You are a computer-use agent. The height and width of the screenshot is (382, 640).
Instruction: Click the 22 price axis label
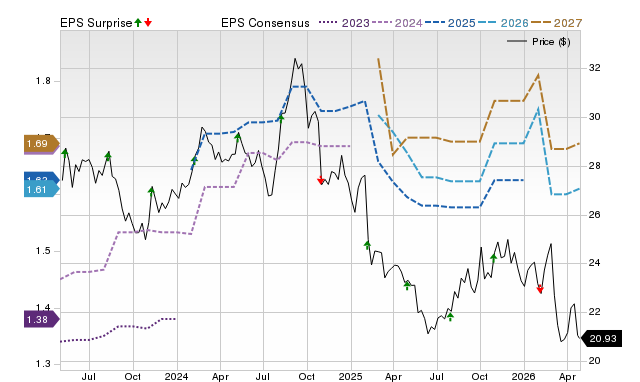click(x=595, y=312)
